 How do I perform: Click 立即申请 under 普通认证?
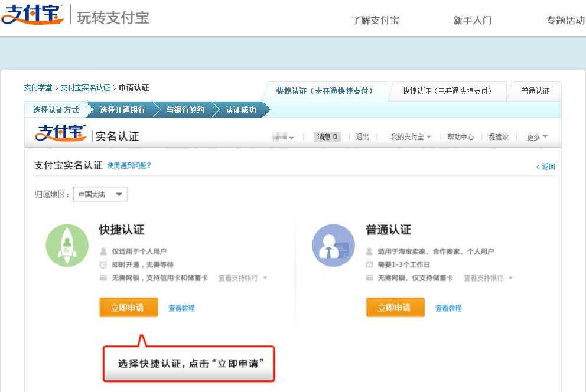(395, 307)
